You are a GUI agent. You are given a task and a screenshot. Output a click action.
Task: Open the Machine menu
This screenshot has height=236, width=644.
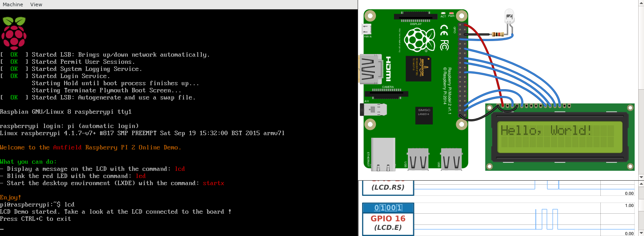(12, 4)
